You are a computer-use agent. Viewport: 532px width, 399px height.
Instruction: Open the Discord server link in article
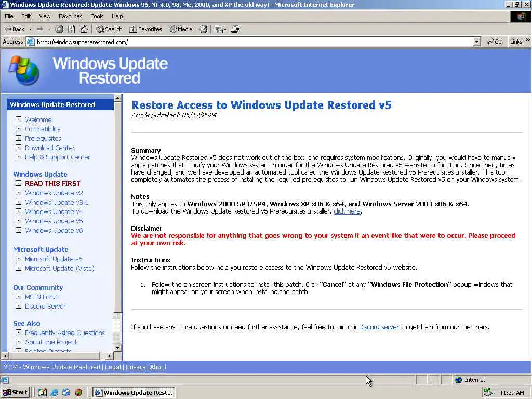pyautogui.click(x=379, y=327)
